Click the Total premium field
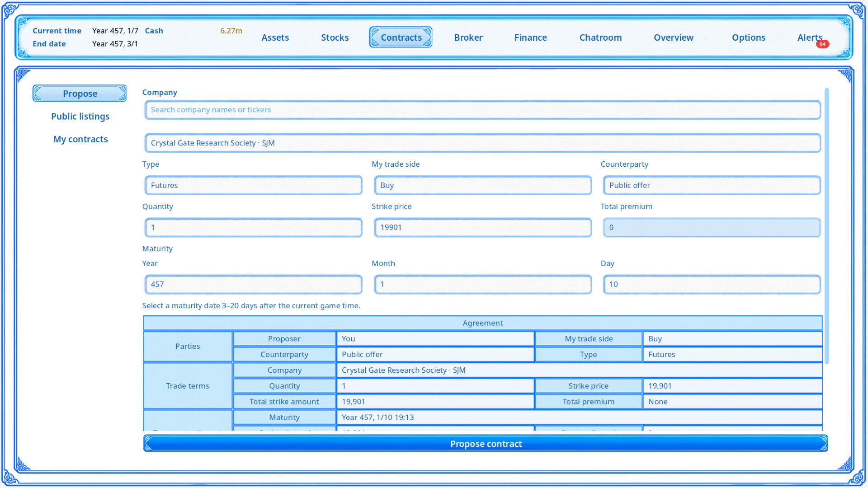The height and width of the screenshot is (488, 868). [712, 227]
